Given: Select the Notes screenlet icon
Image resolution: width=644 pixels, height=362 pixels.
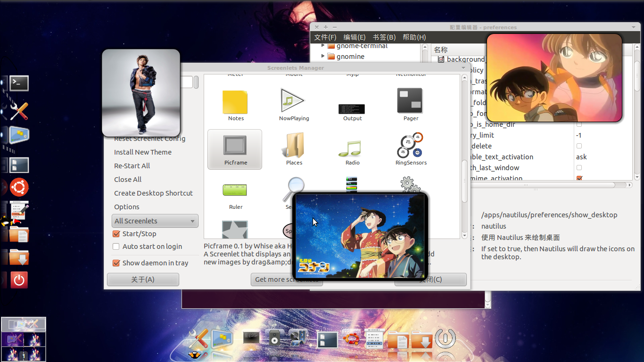Looking at the screenshot, I should tap(235, 102).
